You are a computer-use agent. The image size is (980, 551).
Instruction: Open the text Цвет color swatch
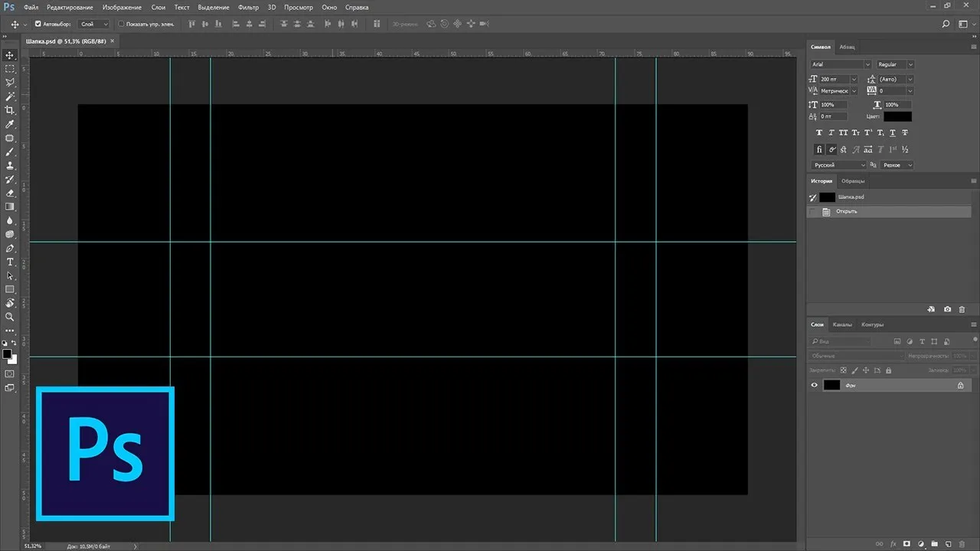(897, 116)
